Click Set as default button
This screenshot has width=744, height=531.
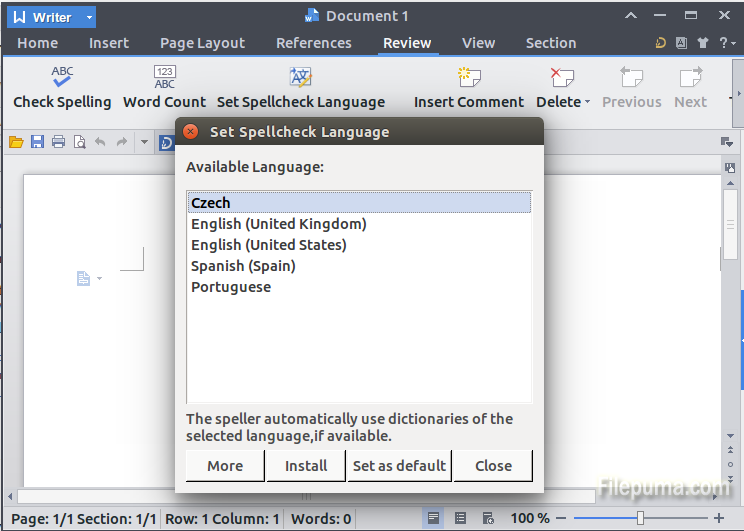coord(400,466)
